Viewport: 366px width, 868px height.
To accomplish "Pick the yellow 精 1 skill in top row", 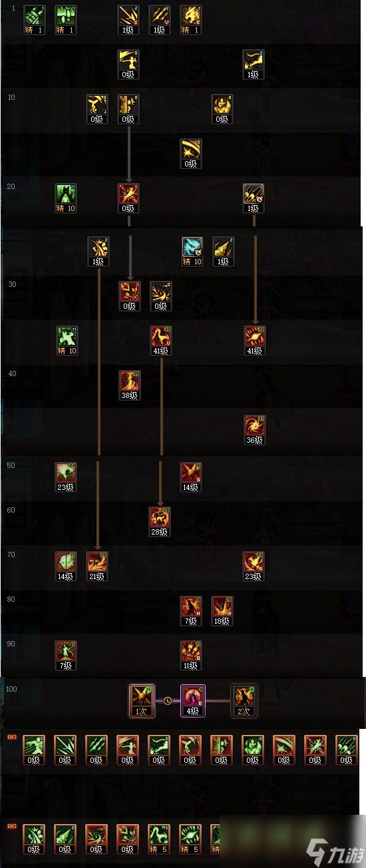I will (191, 20).
